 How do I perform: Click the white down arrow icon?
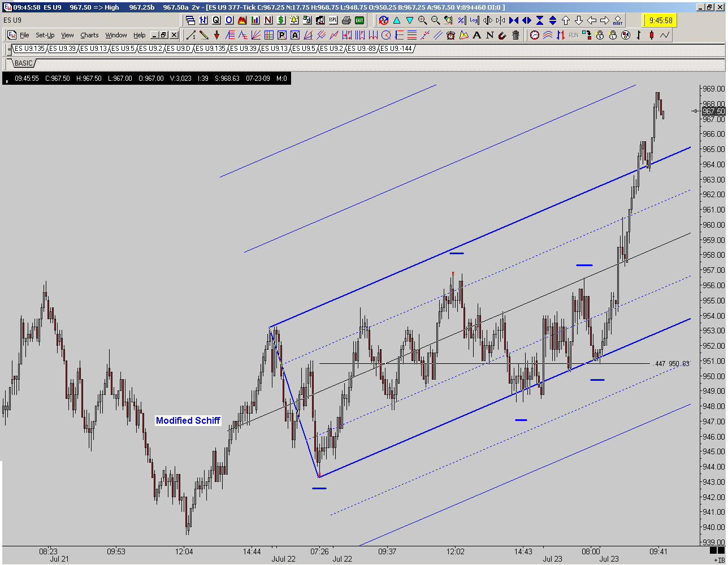tap(579, 20)
